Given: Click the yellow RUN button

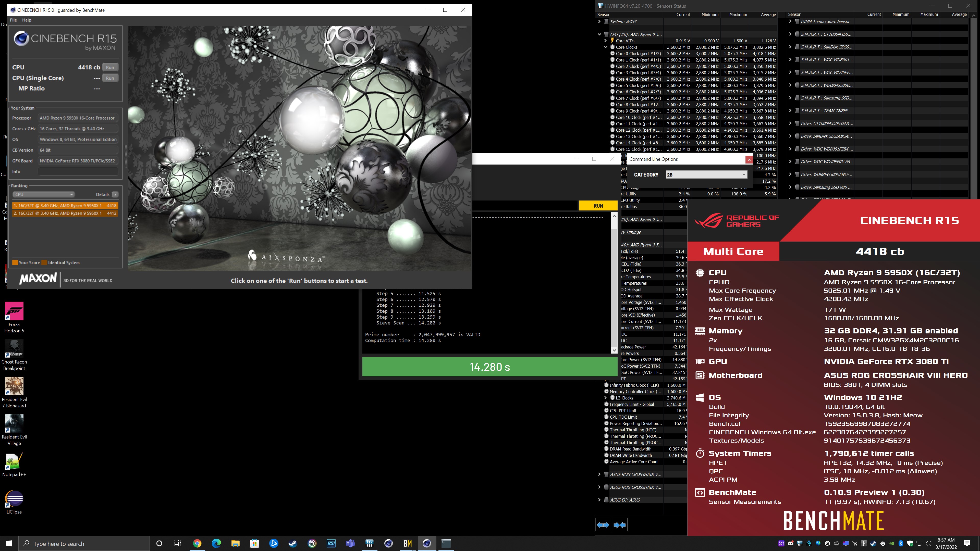Looking at the screenshot, I should (x=598, y=206).
